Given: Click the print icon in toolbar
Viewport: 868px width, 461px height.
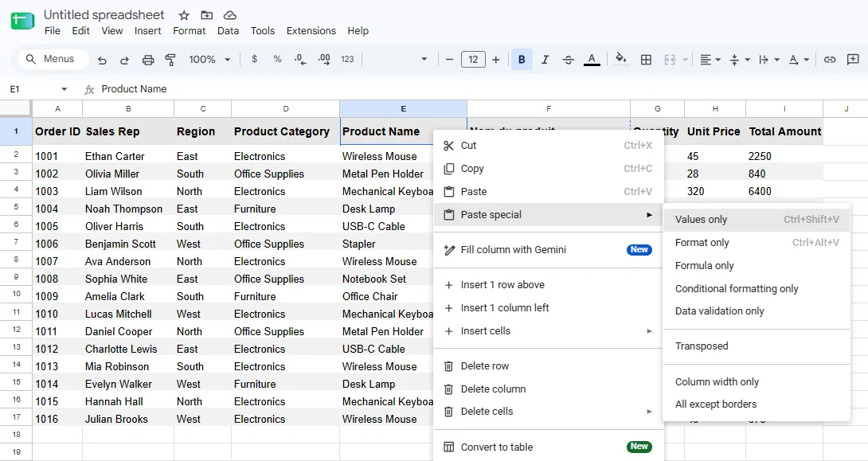Looking at the screenshot, I should (148, 60).
